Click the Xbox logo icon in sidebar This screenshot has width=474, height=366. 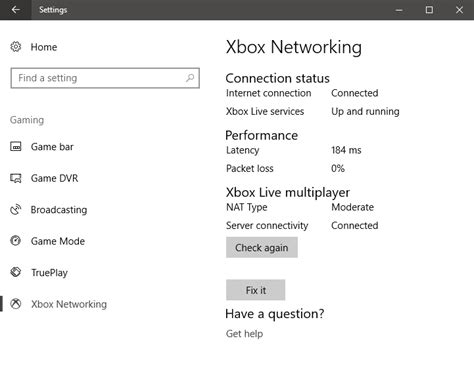(16, 304)
